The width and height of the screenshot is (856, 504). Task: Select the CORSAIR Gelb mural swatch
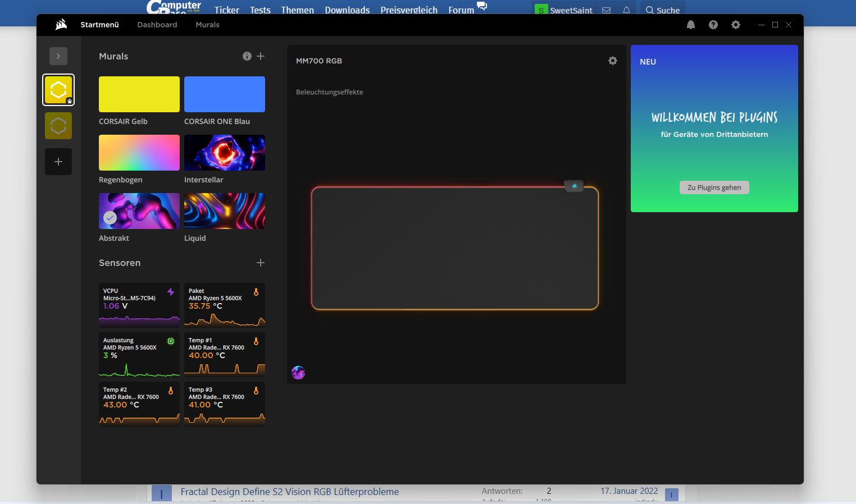139,94
